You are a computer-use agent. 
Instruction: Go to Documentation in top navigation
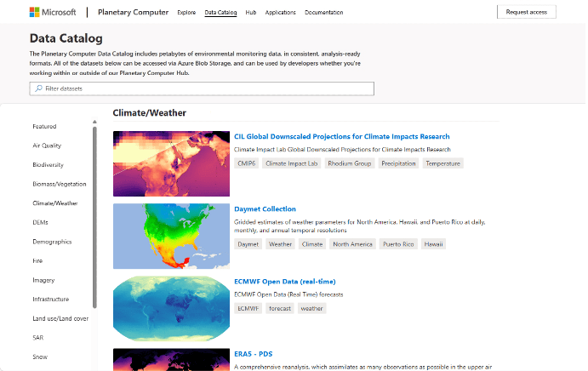324,13
